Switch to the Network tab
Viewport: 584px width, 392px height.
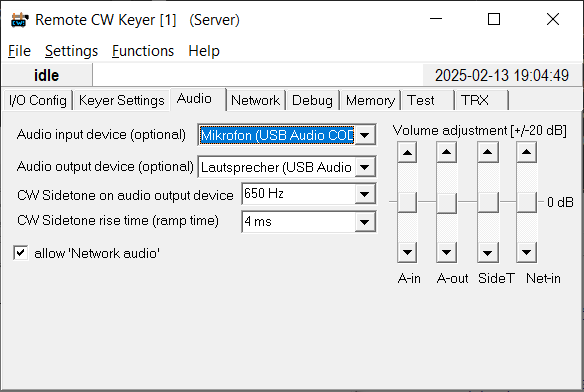click(256, 100)
